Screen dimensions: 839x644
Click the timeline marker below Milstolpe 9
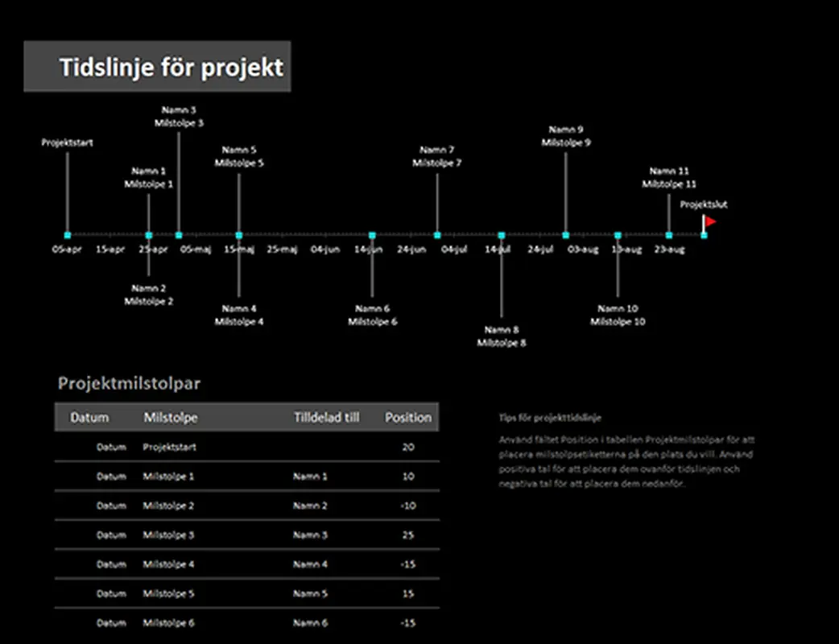(x=565, y=235)
